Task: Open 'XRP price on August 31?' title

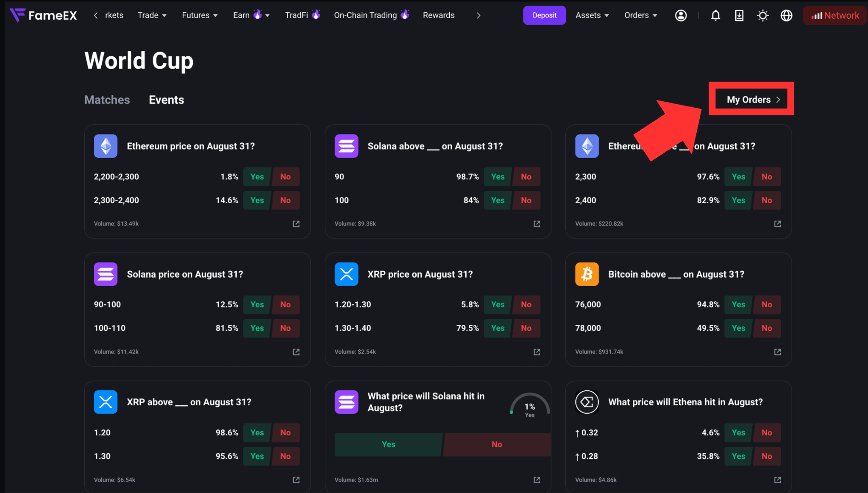Action: click(x=420, y=275)
